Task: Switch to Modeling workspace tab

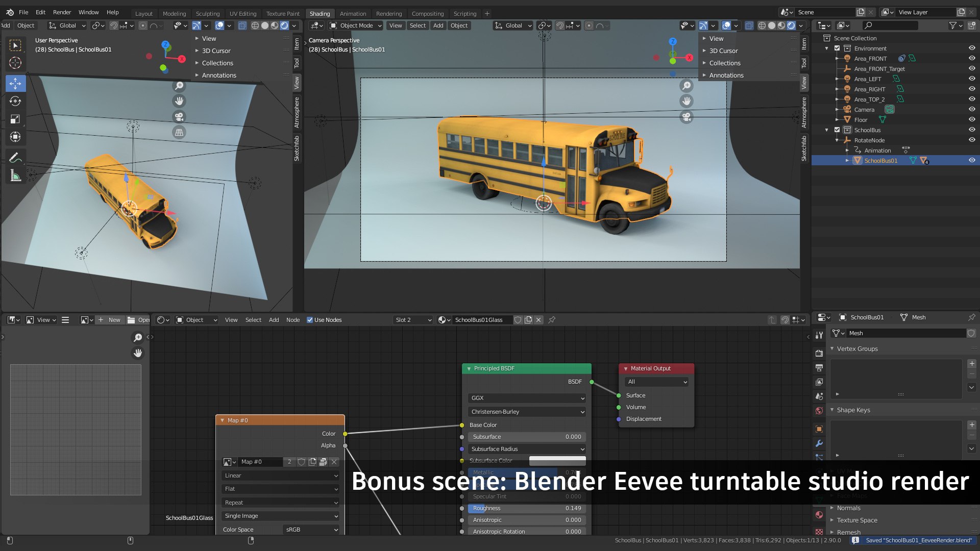Action: coord(174,14)
